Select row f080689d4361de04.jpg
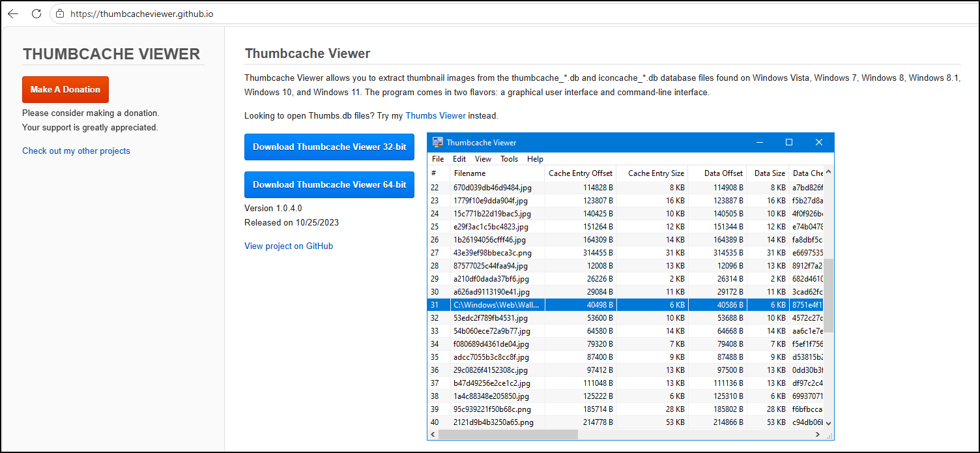980x453 pixels. [x=626, y=344]
